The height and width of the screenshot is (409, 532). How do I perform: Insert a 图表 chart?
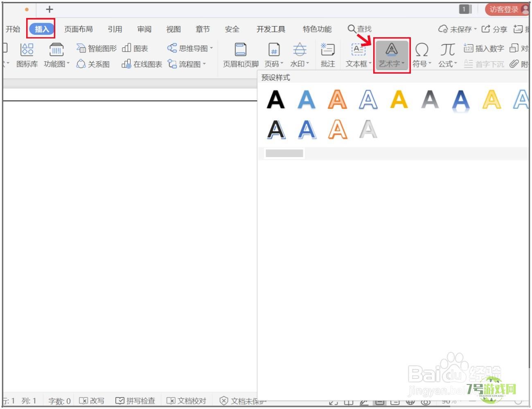click(x=135, y=48)
